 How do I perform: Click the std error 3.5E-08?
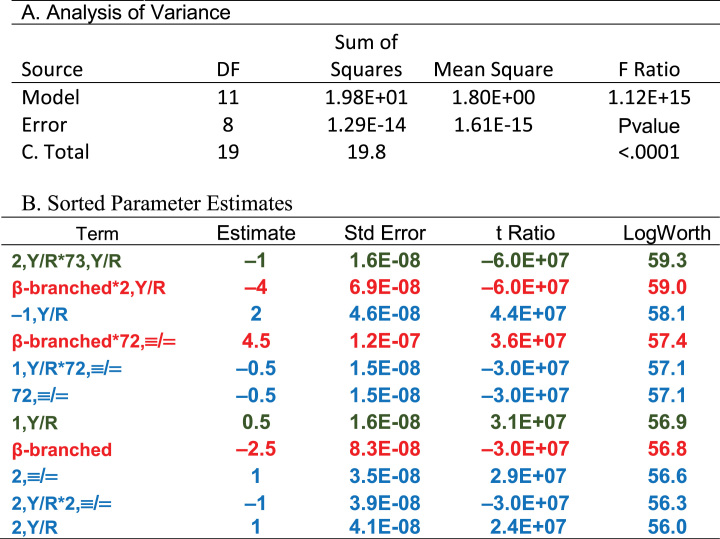[x=385, y=476]
